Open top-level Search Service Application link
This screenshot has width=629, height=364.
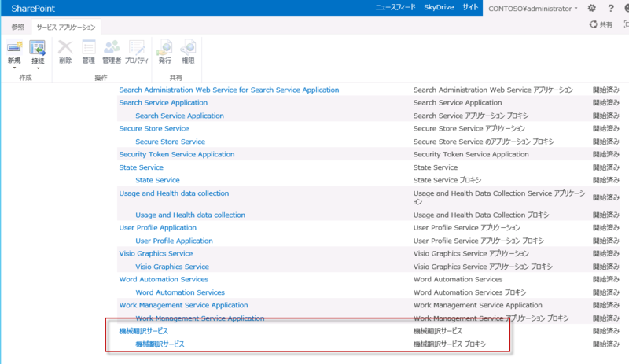(x=164, y=103)
